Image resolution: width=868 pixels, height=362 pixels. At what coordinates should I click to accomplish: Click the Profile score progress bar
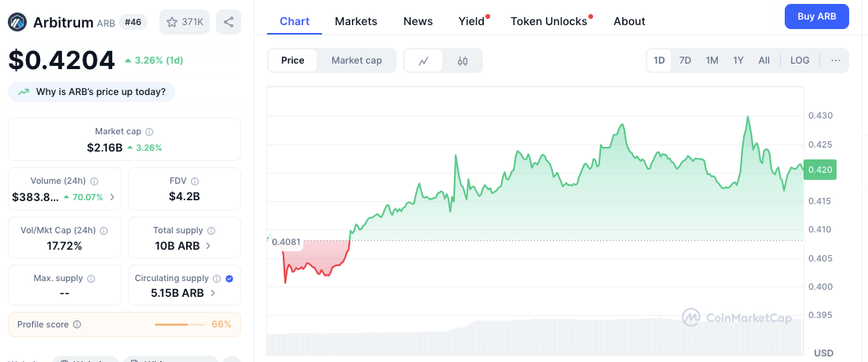[178, 324]
